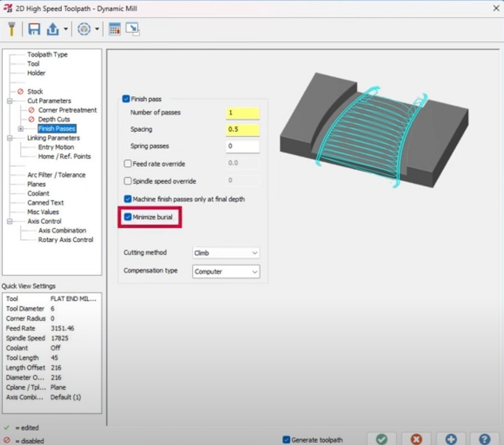The width and height of the screenshot is (504, 445).
Task: Click the disabled icon beside Depth Cuts
Action: [x=31, y=119]
